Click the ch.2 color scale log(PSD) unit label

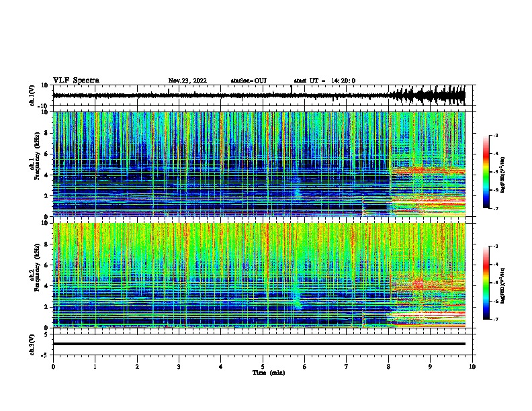coord(503,285)
